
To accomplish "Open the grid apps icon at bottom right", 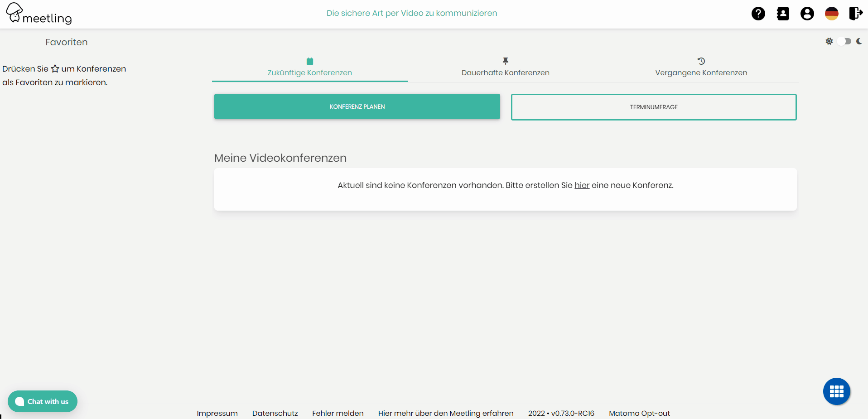I will point(836,391).
